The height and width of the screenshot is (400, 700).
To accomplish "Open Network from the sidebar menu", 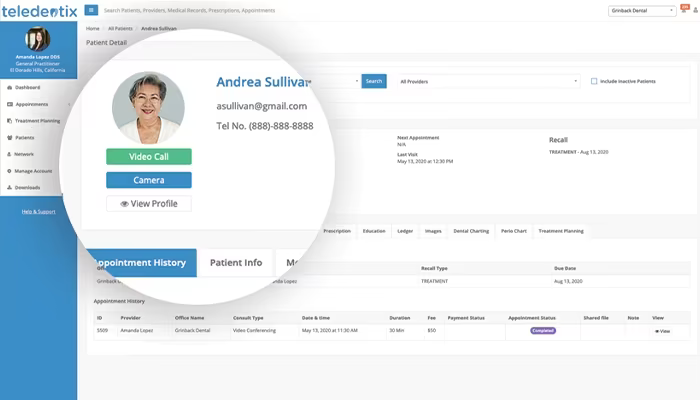I will [24, 154].
